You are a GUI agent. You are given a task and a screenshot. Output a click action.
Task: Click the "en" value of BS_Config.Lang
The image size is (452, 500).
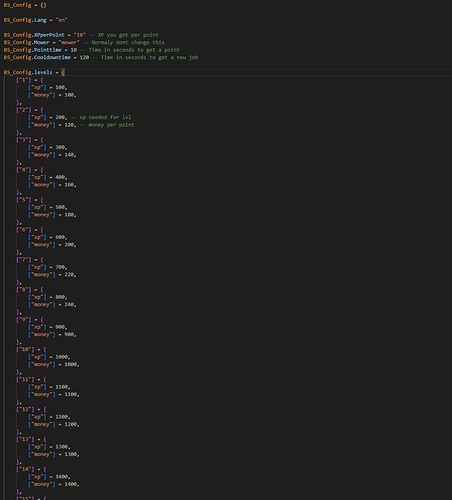click(x=61, y=20)
